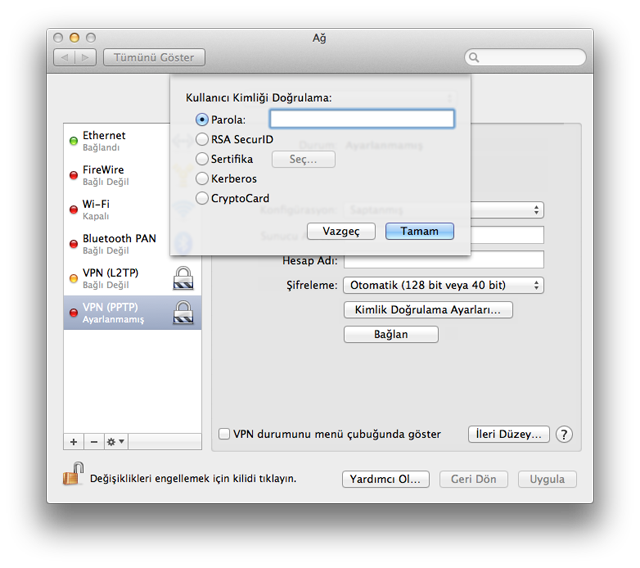Select FireWire in the network list
640x568 pixels.
pyautogui.click(x=132, y=175)
